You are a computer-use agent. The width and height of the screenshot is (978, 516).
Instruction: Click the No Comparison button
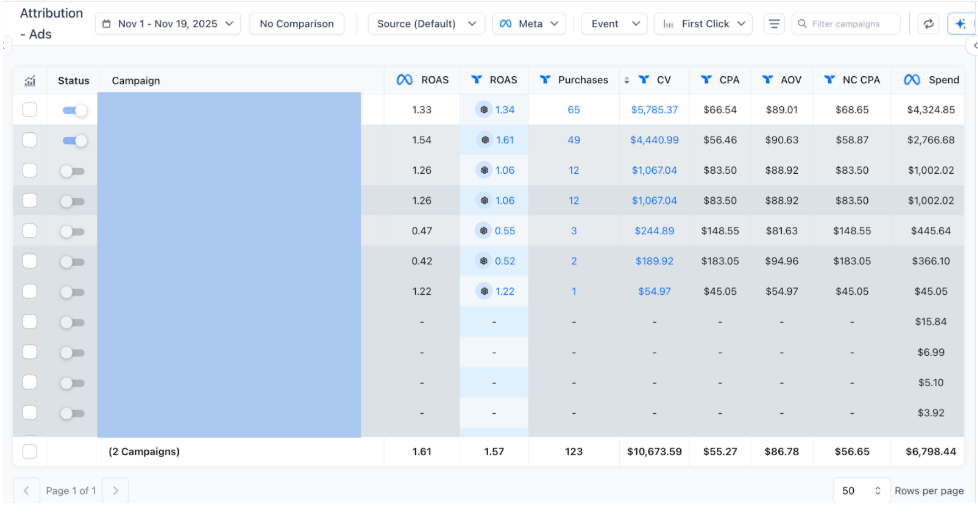click(296, 24)
